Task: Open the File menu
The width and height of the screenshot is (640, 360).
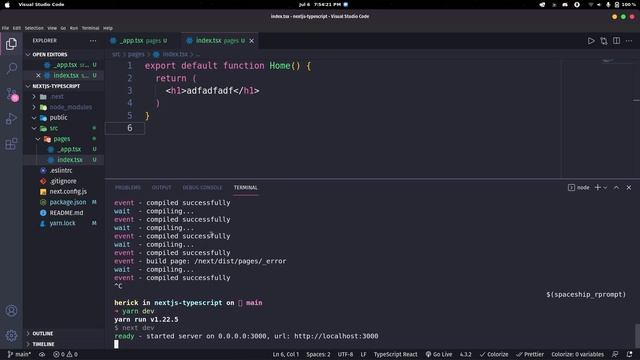Action: [5, 28]
